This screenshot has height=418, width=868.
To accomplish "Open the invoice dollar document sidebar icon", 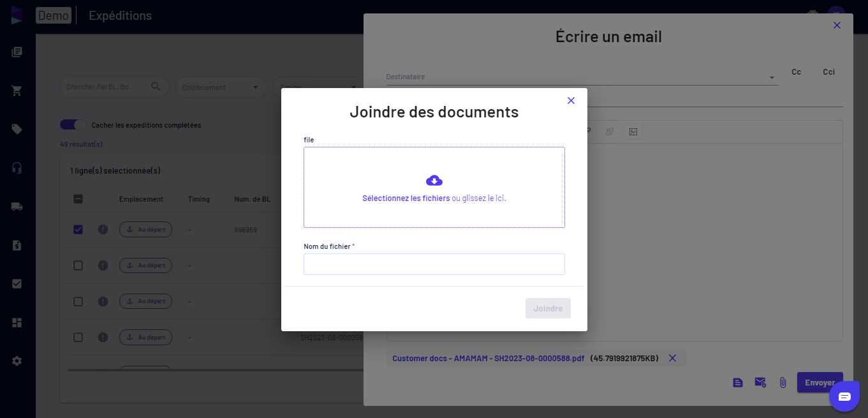I will [17, 245].
